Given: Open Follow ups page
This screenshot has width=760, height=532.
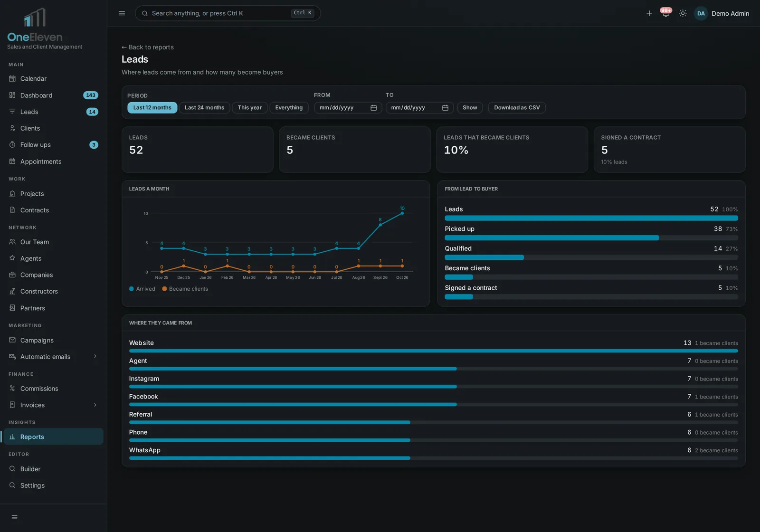Looking at the screenshot, I should [53, 145].
